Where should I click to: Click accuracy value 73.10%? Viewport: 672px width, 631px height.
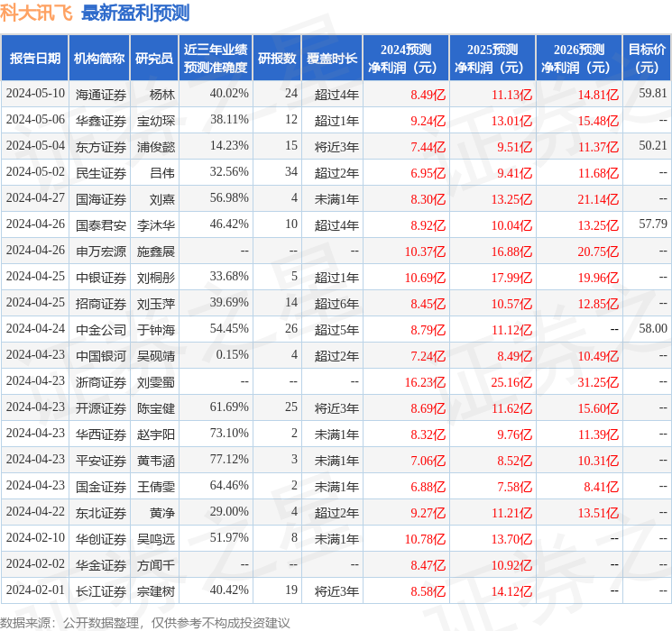click(229, 433)
